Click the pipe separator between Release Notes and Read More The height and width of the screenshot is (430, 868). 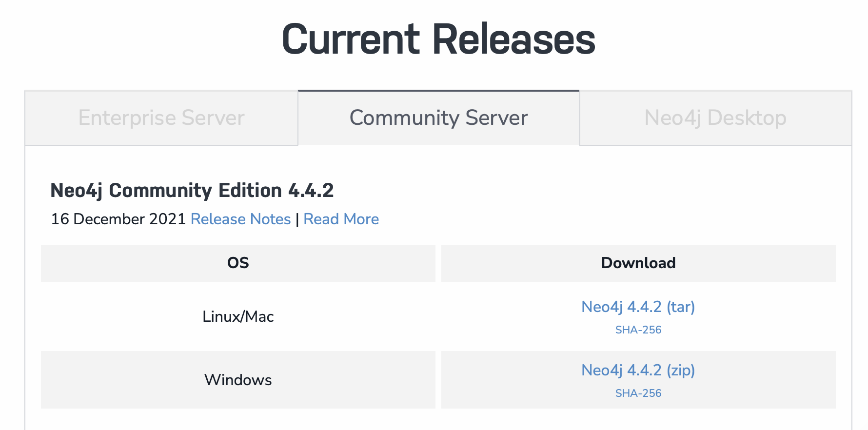pyautogui.click(x=297, y=220)
